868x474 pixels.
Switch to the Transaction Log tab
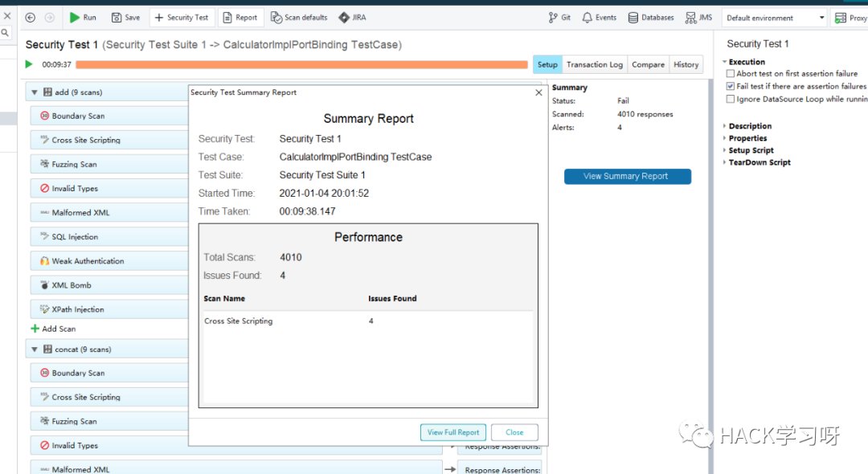[595, 65]
